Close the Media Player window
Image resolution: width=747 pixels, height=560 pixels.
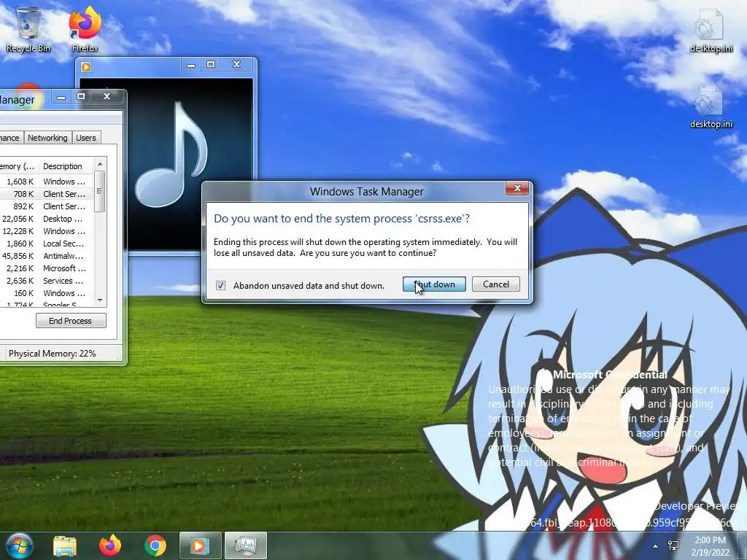[x=237, y=64]
